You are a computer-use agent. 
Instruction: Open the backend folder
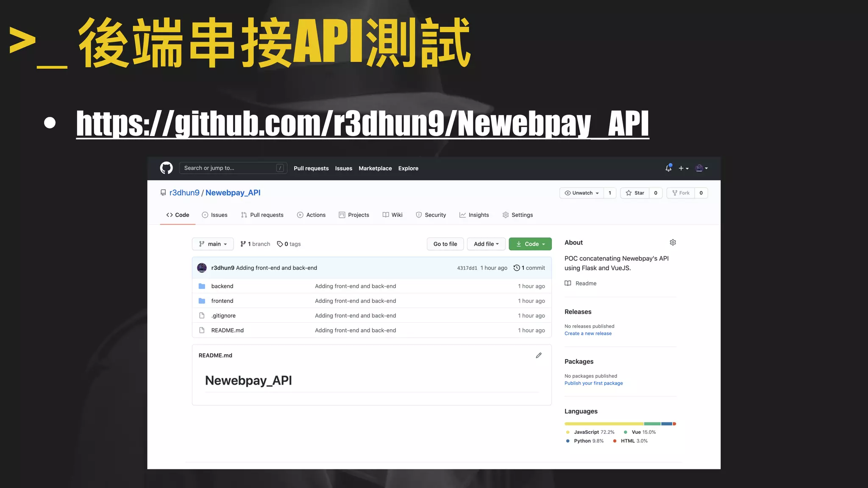222,286
